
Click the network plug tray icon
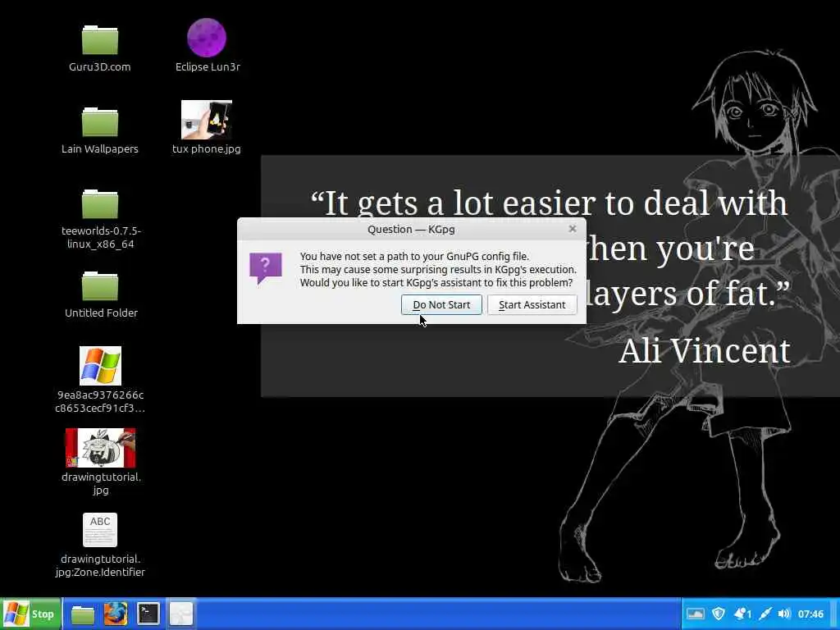pos(765,614)
